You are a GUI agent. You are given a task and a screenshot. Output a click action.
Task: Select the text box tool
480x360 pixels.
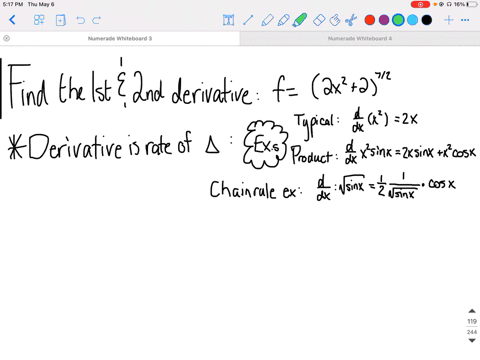(x=228, y=20)
